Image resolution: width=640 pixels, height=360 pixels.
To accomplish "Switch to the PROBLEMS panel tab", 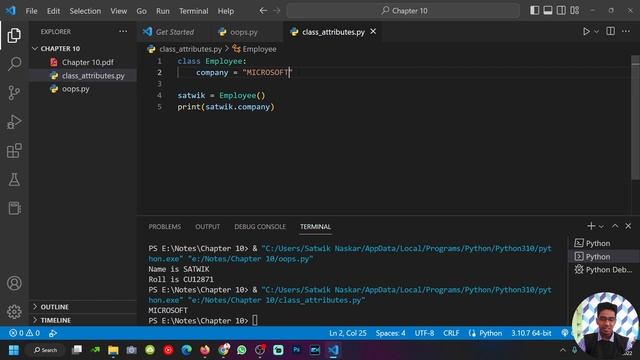I will tap(164, 227).
